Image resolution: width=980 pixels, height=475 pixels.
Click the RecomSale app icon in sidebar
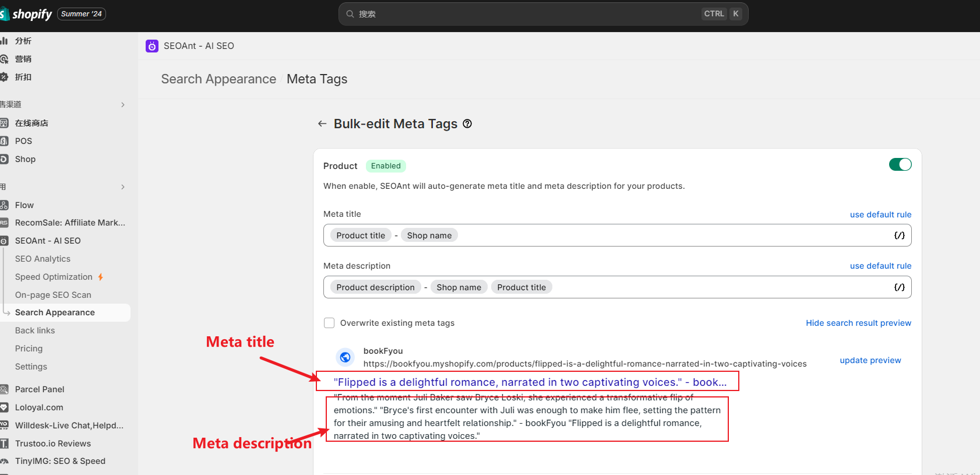[x=4, y=223]
